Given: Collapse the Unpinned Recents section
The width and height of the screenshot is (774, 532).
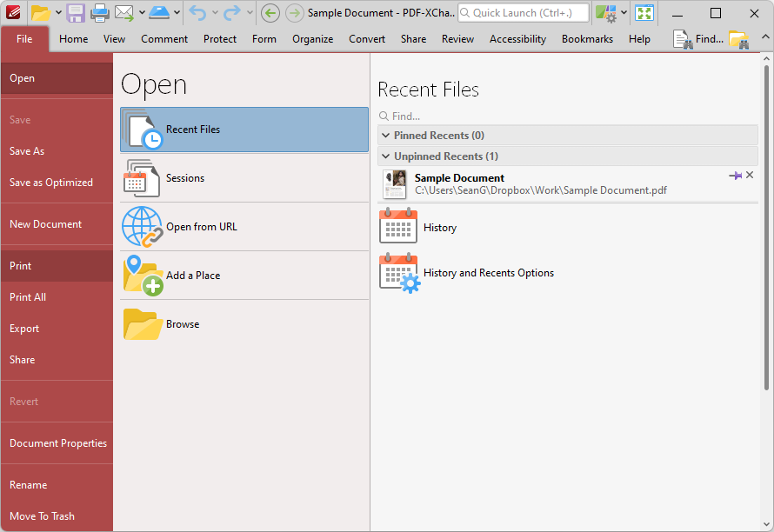Looking at the screenshot, I should click(x=385, y=156).
